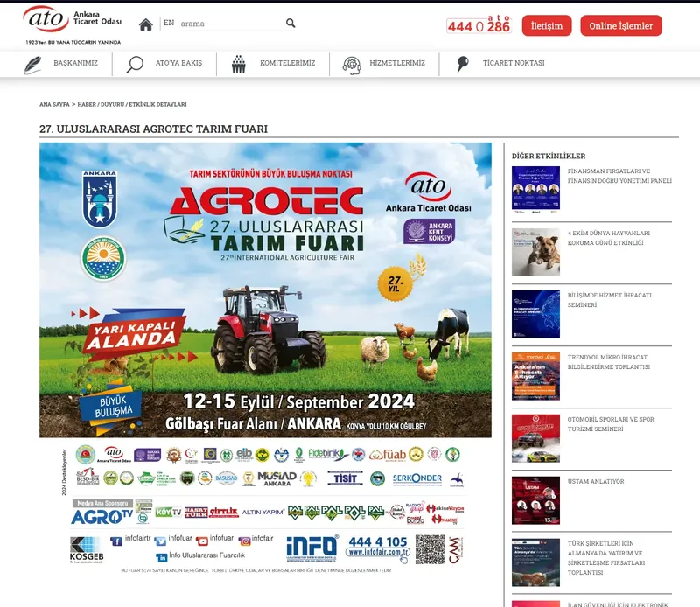Click the ATO Ankara Ticaret Odası logo
Image resolution: width=700 pixels, height=607 pixels.
click(x=71, y=24)
